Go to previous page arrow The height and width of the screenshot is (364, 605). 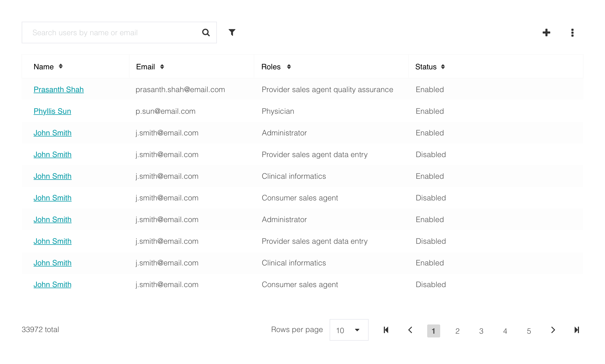[410, 330]
